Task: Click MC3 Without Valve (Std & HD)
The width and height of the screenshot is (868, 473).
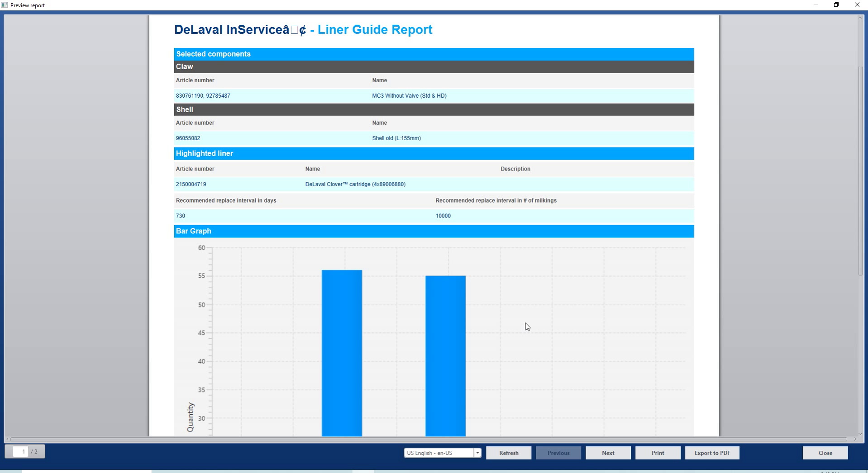Action: (x=409, y=96)
